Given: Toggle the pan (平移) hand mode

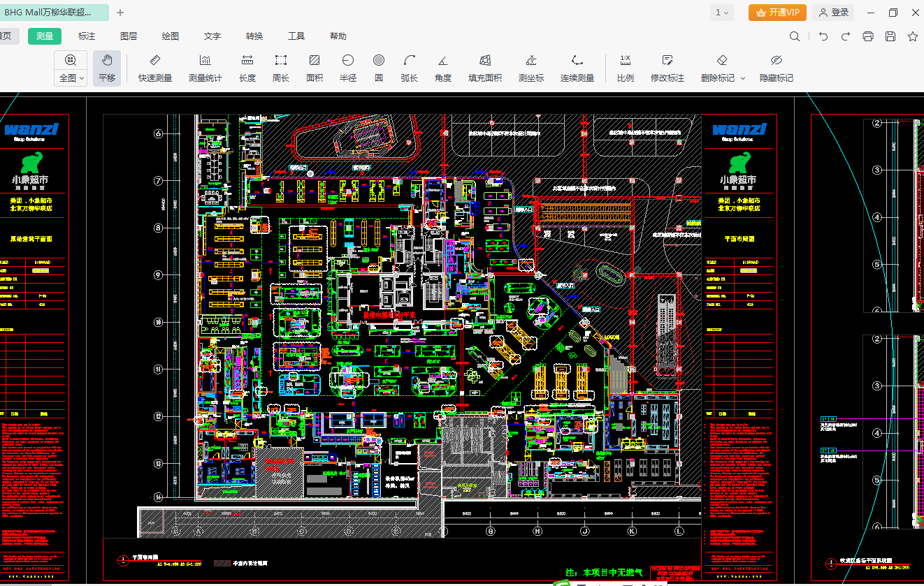Looking at the screenshot, I should click(107, 68).
